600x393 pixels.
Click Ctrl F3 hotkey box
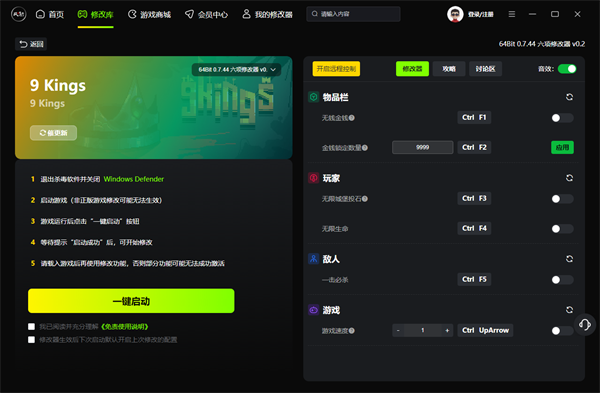point(474,198)
